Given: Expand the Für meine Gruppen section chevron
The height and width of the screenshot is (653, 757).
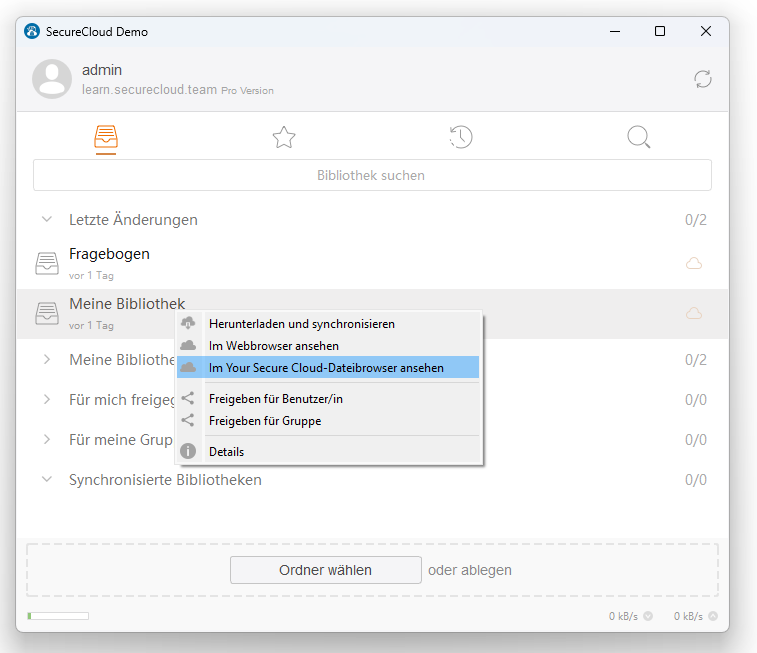Looking at the screenshot, I should [47, 439].
